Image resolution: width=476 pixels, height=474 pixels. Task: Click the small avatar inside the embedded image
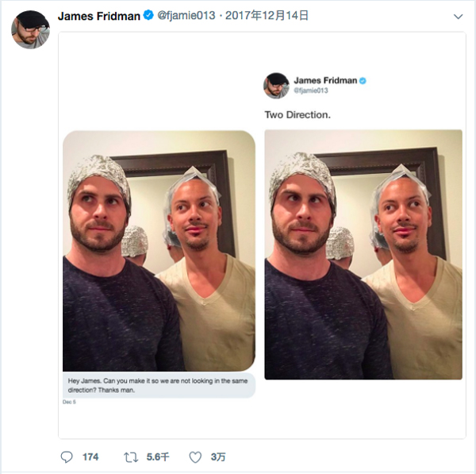pyautogui.click(x=276, y=85)
